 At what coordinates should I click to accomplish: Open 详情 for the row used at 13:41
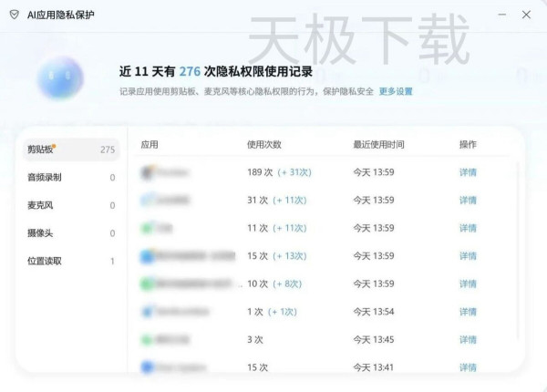coord(468,367)
